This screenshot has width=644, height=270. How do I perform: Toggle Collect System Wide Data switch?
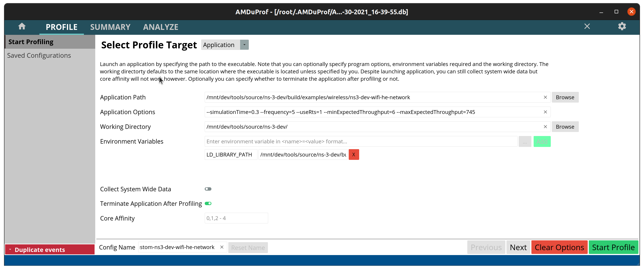[207, 189]
